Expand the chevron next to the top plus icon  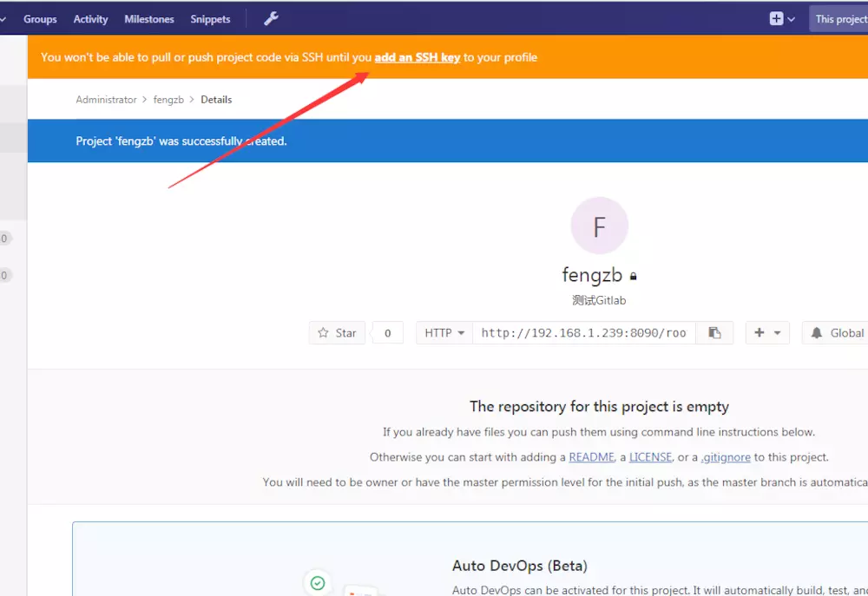point(792,19)
